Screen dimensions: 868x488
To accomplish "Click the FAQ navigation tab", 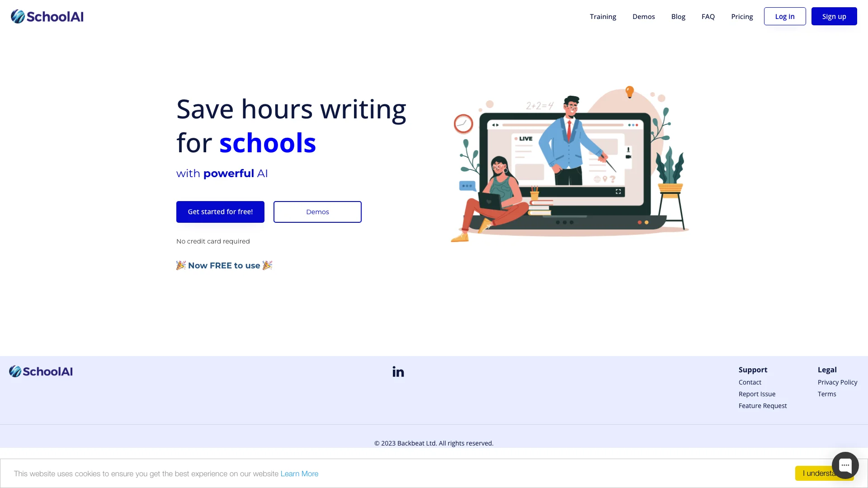I will click(708, 16).
